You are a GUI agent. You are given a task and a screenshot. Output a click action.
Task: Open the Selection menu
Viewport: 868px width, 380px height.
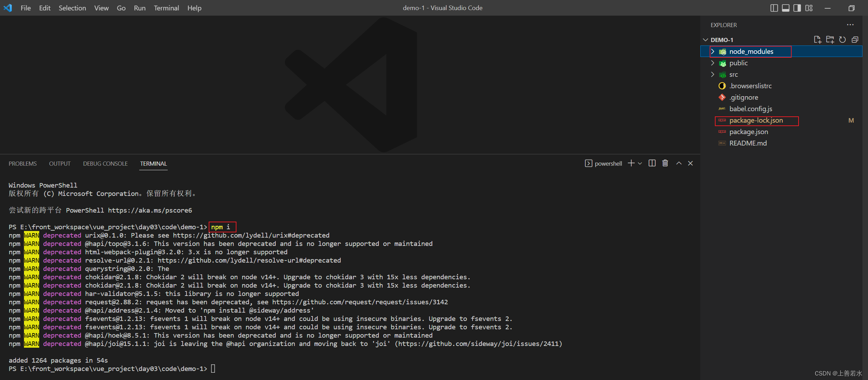point(72,8)
